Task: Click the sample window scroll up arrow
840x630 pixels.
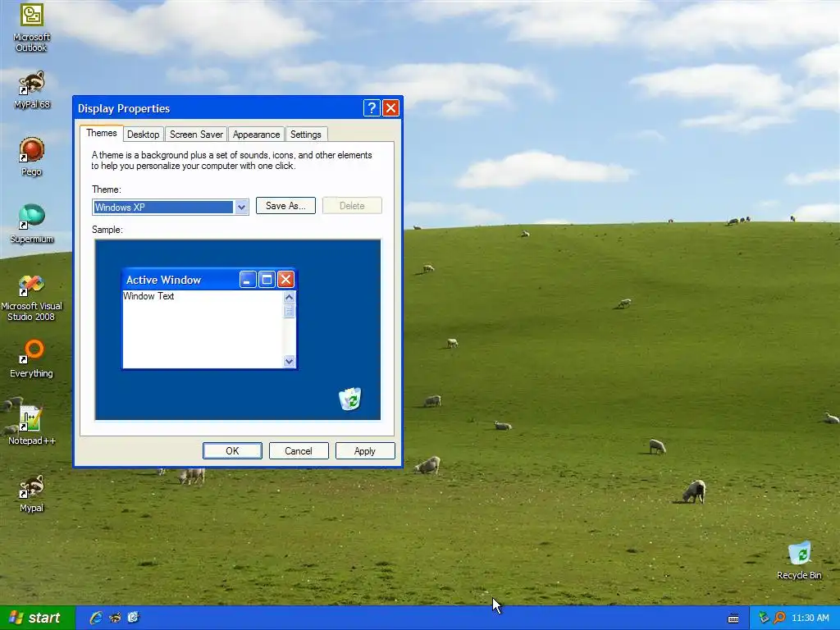Action: (290, 297)
